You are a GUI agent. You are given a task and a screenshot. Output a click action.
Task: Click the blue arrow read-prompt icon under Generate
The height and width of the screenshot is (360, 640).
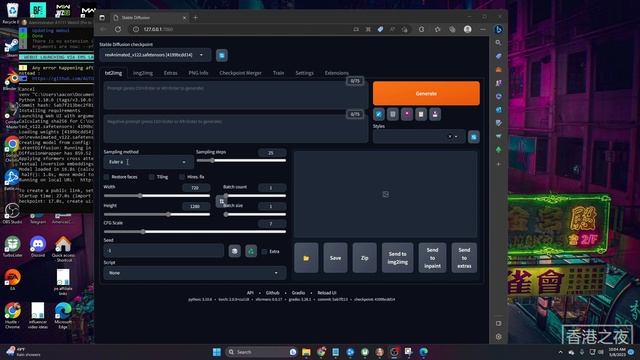click(379, 114)
